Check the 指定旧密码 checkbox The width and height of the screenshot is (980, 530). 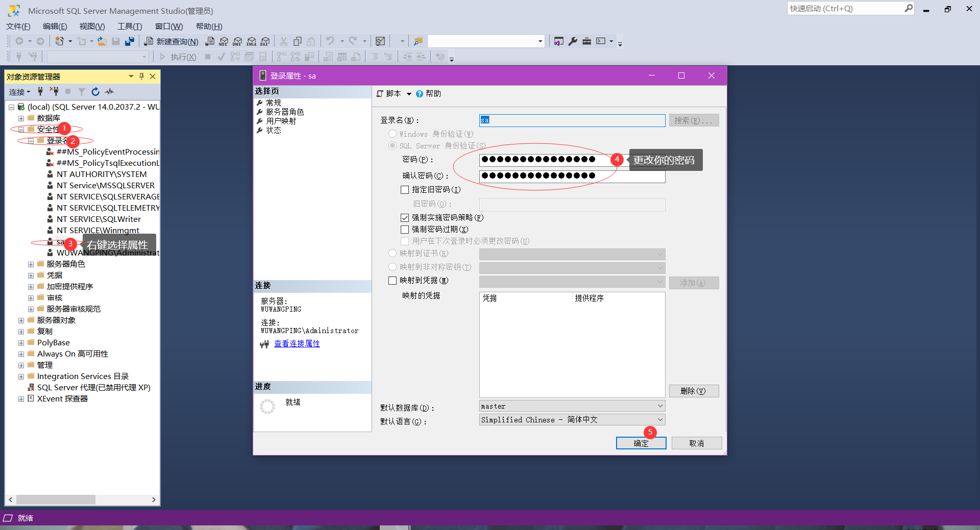pyautogui.click(x=404, y=189)
